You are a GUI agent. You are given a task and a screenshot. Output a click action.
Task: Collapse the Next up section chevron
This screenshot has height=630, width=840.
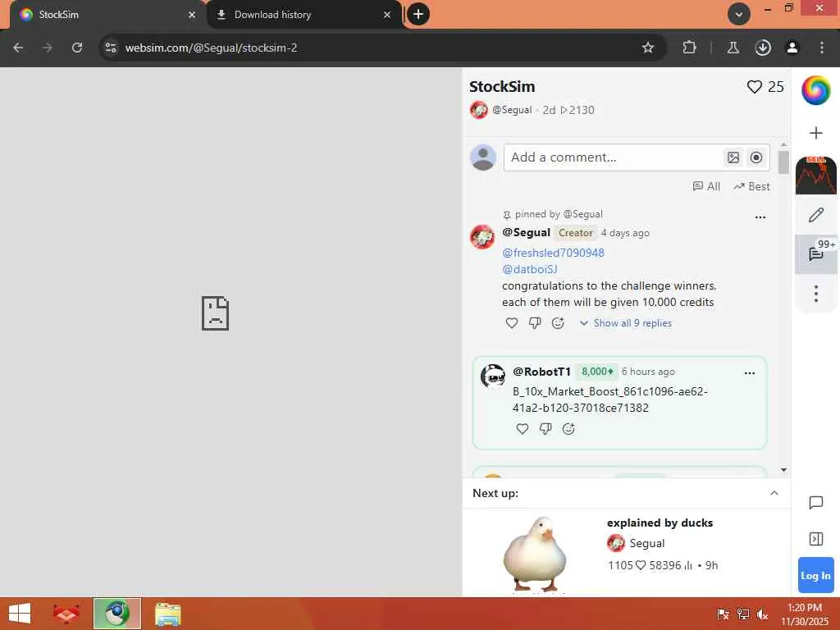pos(774,493)
